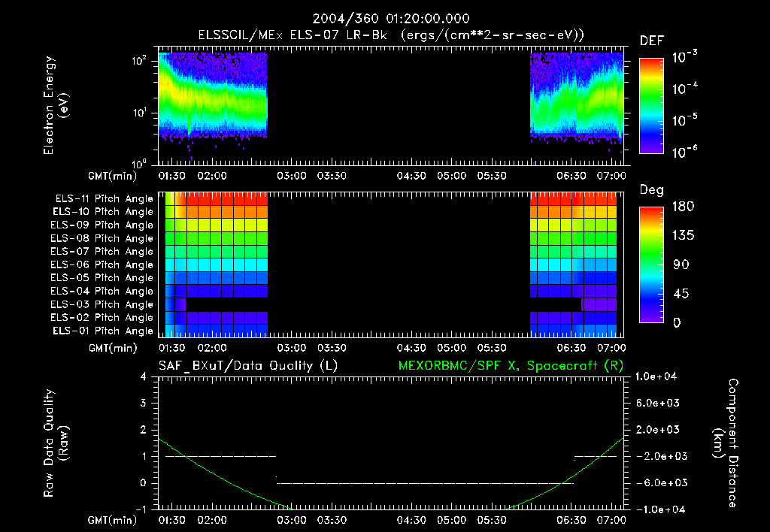Select the 'Electron Energy (eV)' axis label
Viewport: 770px width, 532px height.
[x=56, y=105]
